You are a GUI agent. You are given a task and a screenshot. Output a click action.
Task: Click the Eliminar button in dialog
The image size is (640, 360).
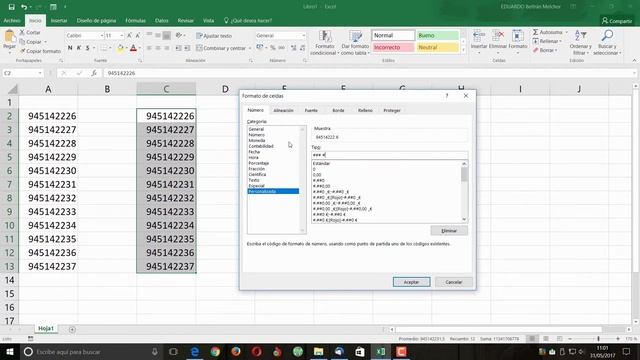tap(449, 231)
